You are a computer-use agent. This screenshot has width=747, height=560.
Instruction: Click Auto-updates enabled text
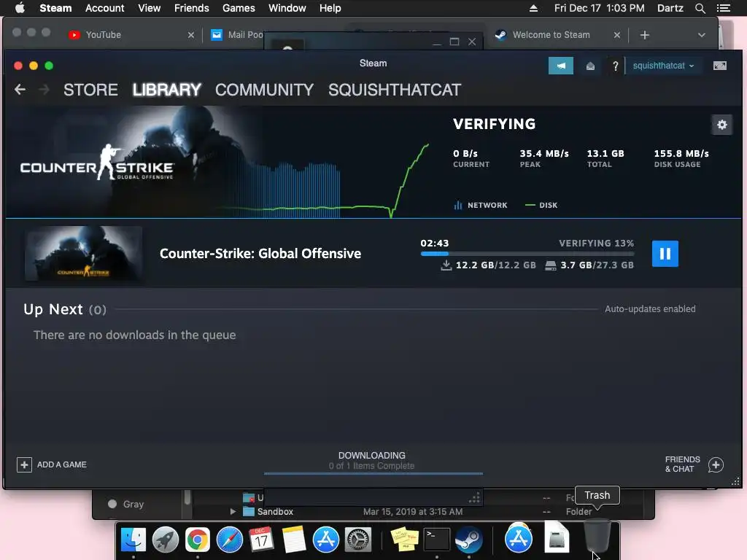[x=650, y=309]
